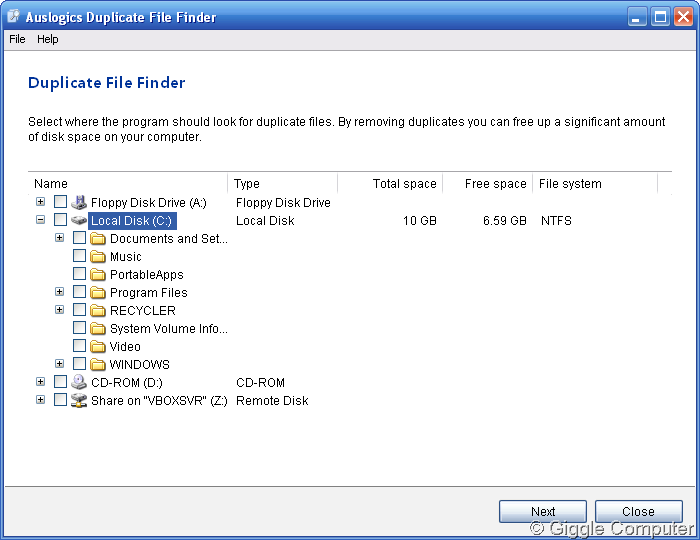Expand the Documents and Settings folder
Viewport: 700px width, 540px height.
click(59, 238)
